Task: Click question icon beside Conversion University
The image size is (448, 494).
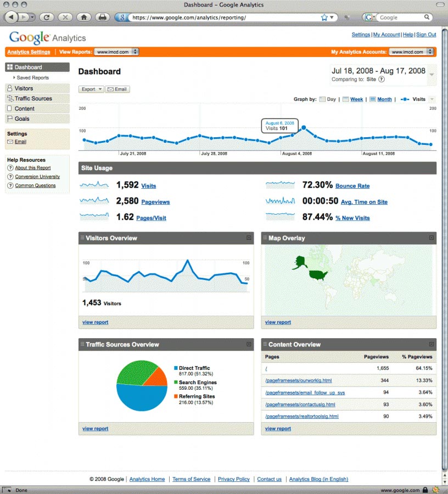Action: point(10,177)
